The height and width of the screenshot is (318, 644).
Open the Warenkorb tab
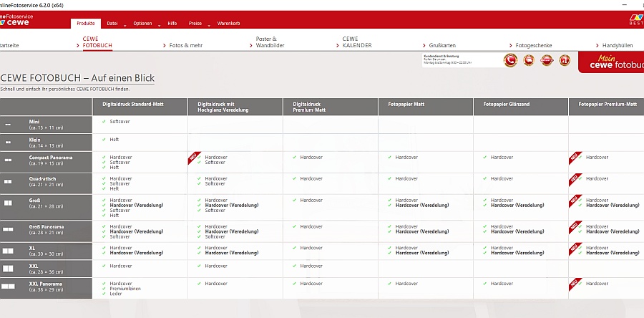(x=228, y=24)
